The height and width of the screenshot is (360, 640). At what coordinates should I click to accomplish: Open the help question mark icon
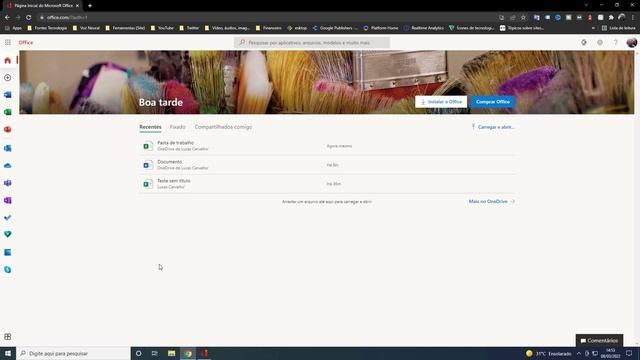tap(616, 42)
